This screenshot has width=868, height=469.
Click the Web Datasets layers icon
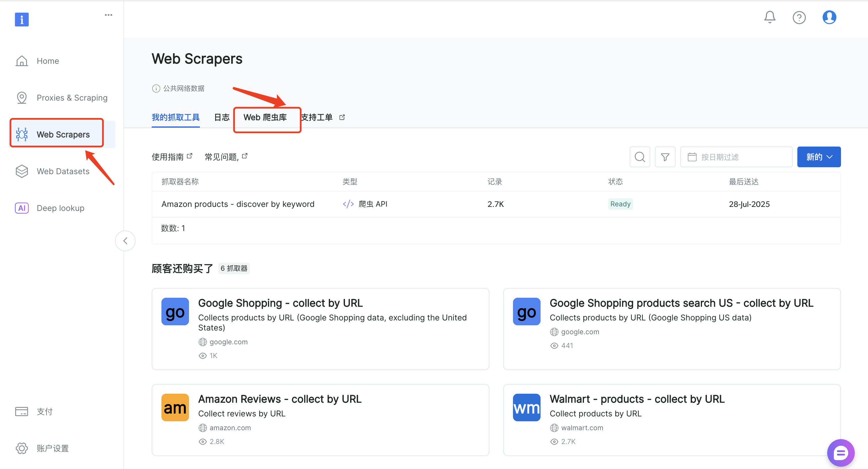22,171
